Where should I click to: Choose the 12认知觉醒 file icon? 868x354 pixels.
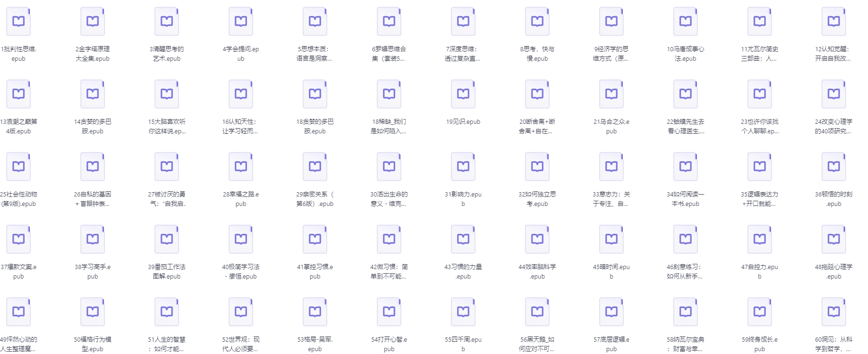[x=834, y=21]
